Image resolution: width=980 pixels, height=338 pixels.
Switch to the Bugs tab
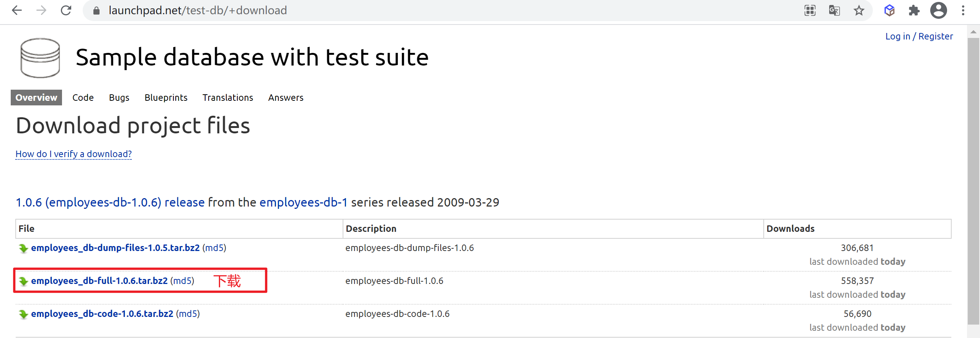pyautogui.click(x=119, y=98)
